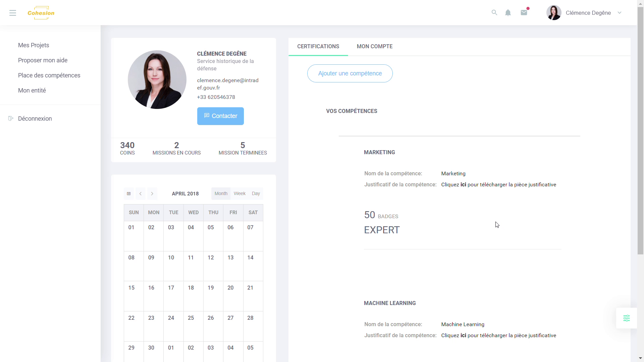
Task: Click the Contacter button
Action: (220, 116)
